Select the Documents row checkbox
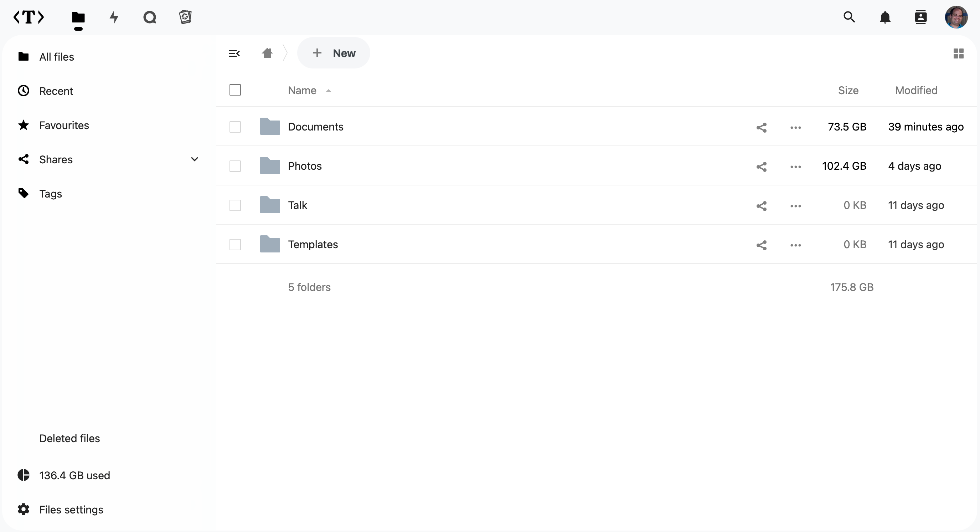Viewport: 980px width, 532px height. pyautogui.click(x=235, y=127)
